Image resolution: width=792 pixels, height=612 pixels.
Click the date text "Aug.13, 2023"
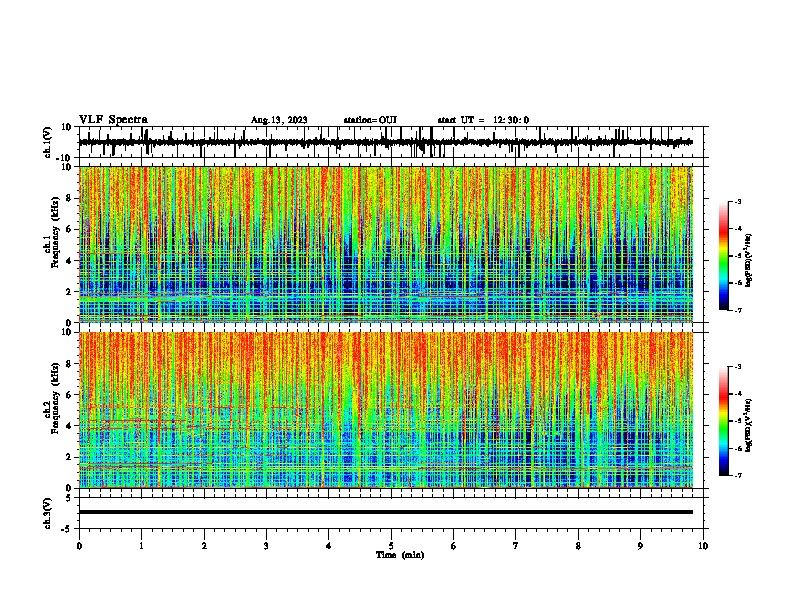pyautogui.click(x=279, y=120)
